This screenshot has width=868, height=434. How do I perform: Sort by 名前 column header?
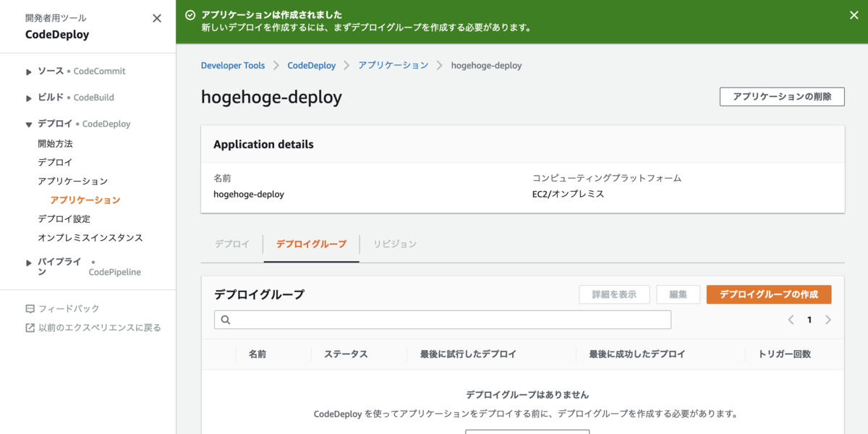pyautogui.click(x=258, y=354)
